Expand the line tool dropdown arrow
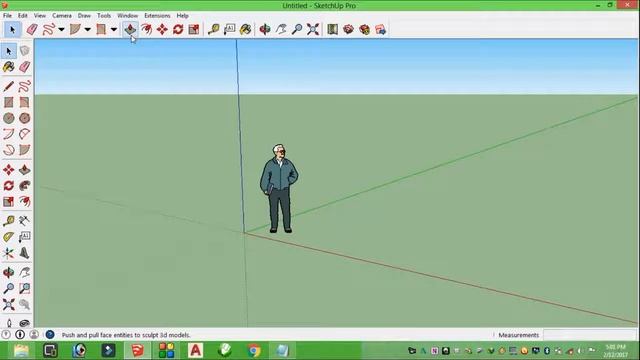The height and width of the screenshot is (360, 640). tap(61, 29)
